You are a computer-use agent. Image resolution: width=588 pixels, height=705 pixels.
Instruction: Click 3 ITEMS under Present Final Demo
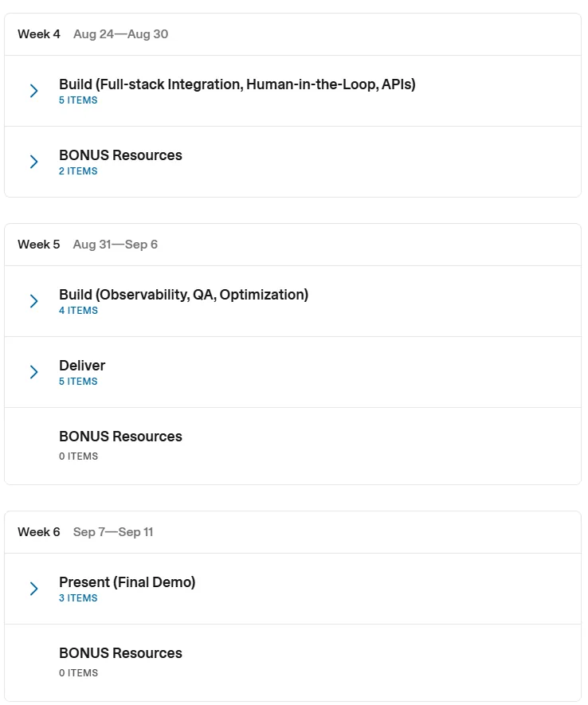click(78, 598)
